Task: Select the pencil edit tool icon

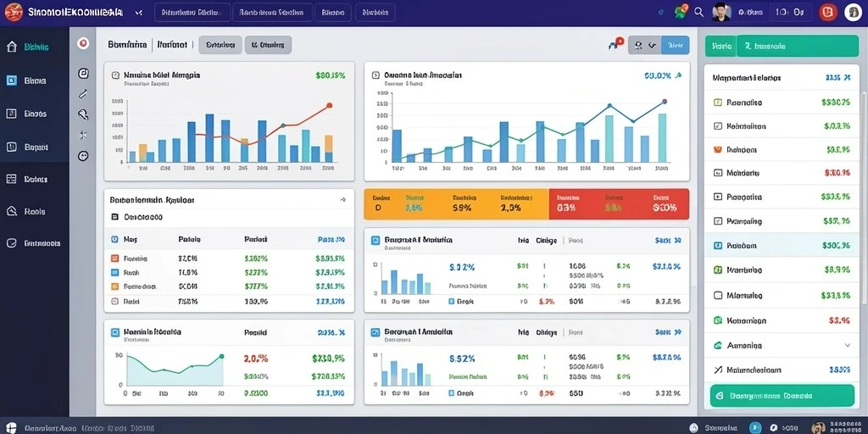Action: coord(83,93)
